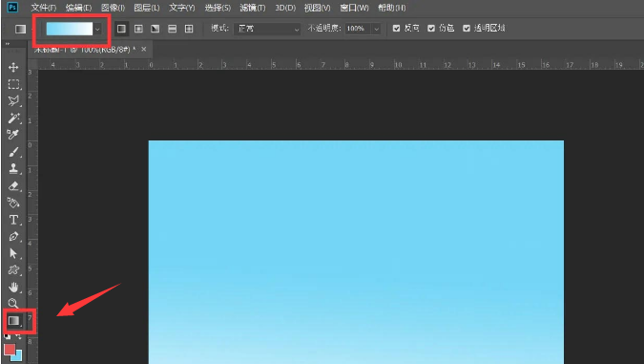This screenshot has width=644, height=364.
Task: Select the Move tool
Action: [x=13, y=68]
